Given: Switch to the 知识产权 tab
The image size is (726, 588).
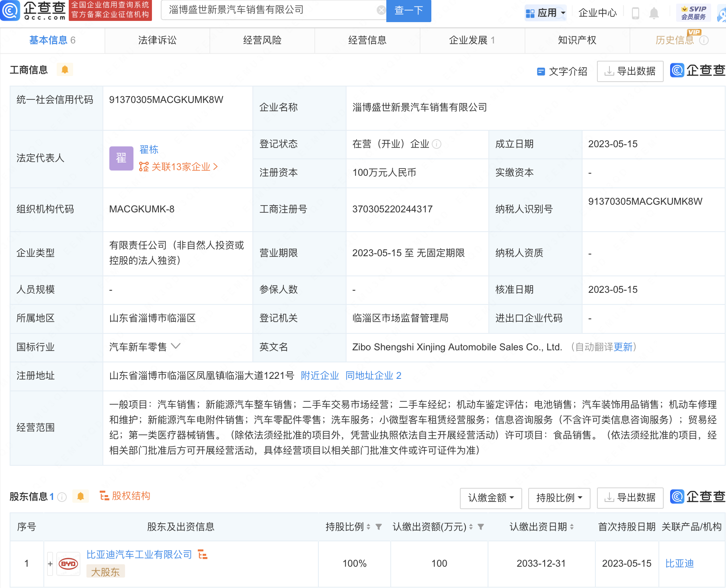Looking at the screenshot, I should [x=577, y=40].
